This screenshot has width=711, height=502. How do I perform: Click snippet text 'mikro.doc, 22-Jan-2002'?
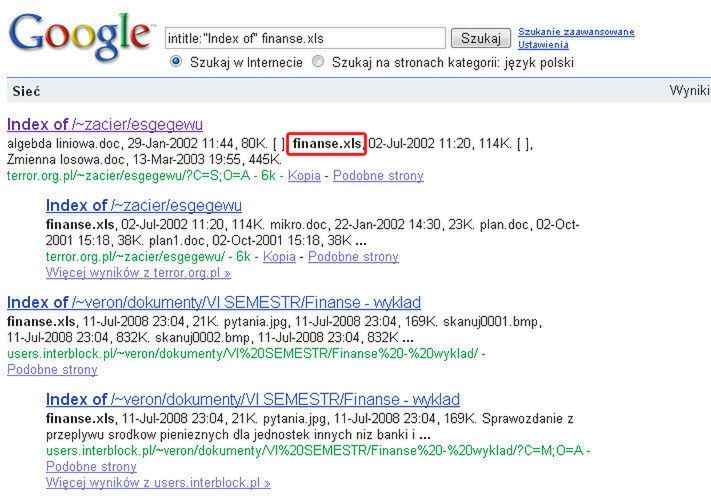[x=337, y=224]
